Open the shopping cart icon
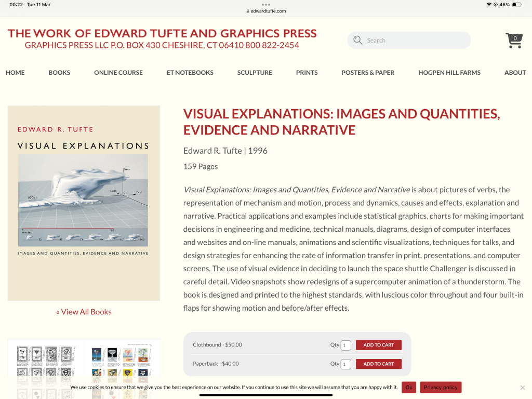This screenshot has height=399, width=532. pyautogui.click(x=514, y=41)
